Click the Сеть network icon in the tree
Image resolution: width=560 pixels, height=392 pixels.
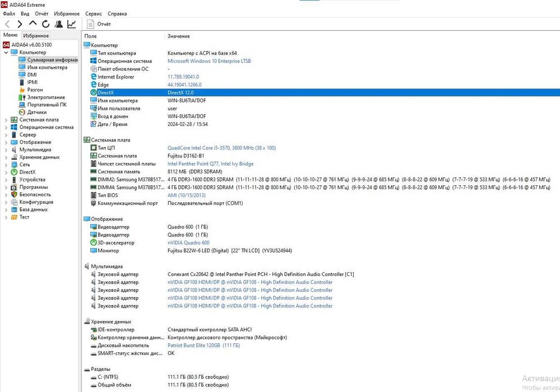[14, 165]
